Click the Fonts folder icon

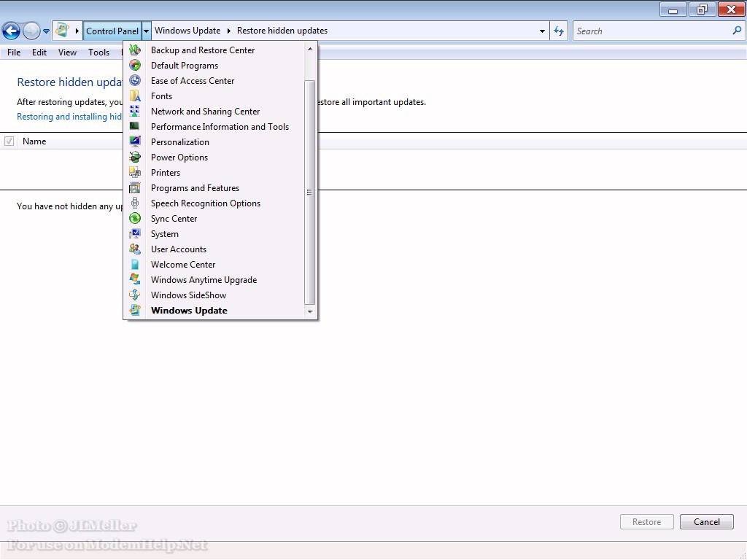(x=135, y=96)
